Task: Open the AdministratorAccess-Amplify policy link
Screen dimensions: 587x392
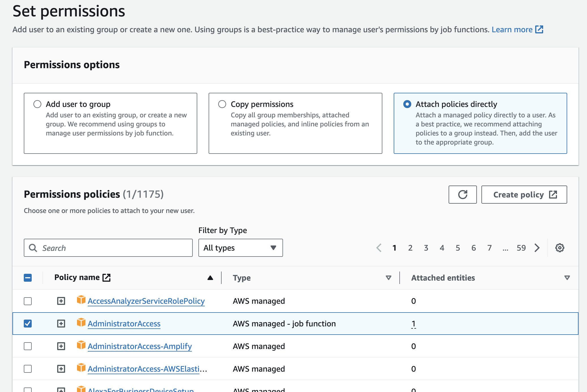Action: click(140, 346)
